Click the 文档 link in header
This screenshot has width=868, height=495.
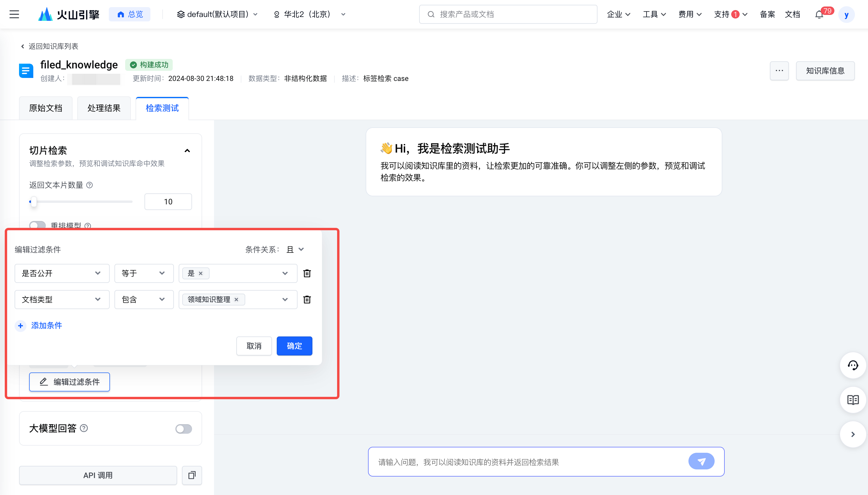click(x=792, y=14)
